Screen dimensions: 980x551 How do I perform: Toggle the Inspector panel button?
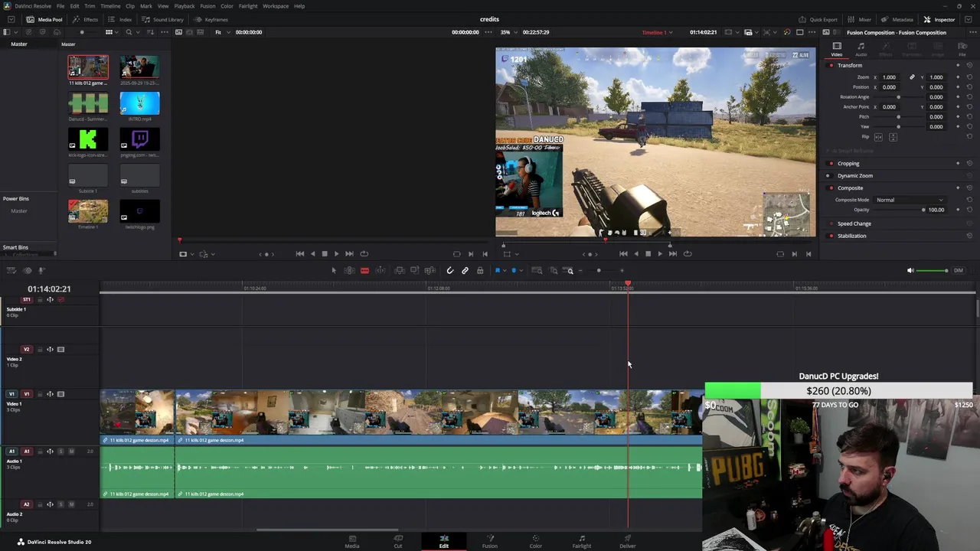(939, 19)
